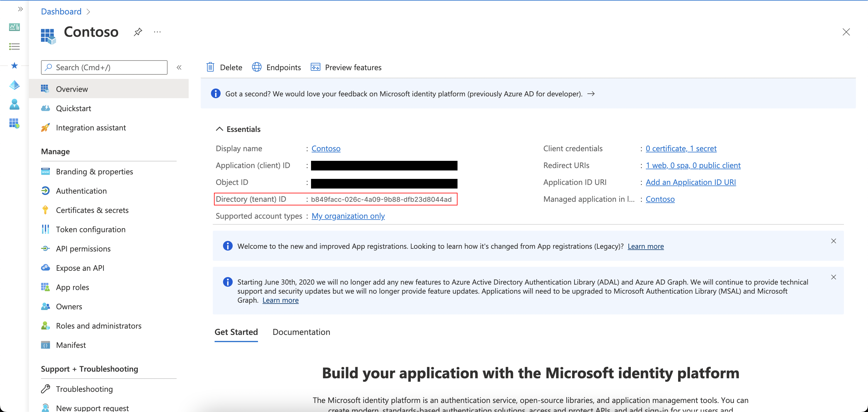Click the Get Started tab
Image resolution: width=868 pixels, height=412 pixels.
236,332
